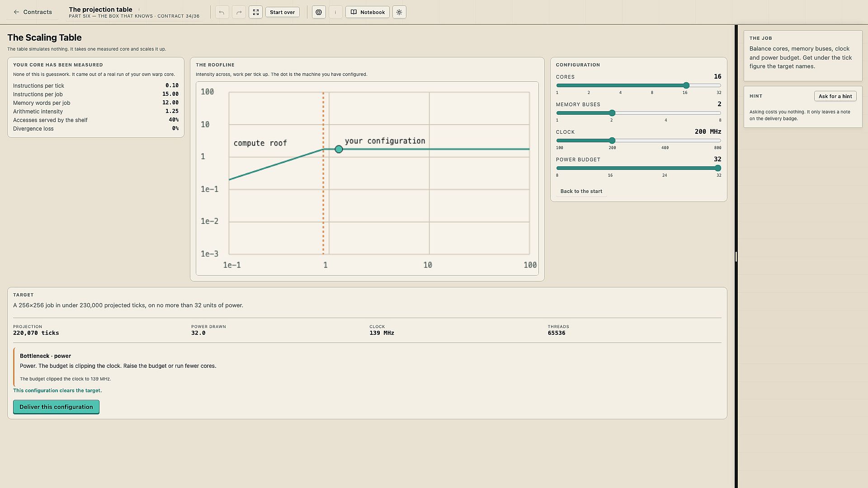This screenshot has width=868, height=488.
Task: Open the Notebook
Action: 368,12
